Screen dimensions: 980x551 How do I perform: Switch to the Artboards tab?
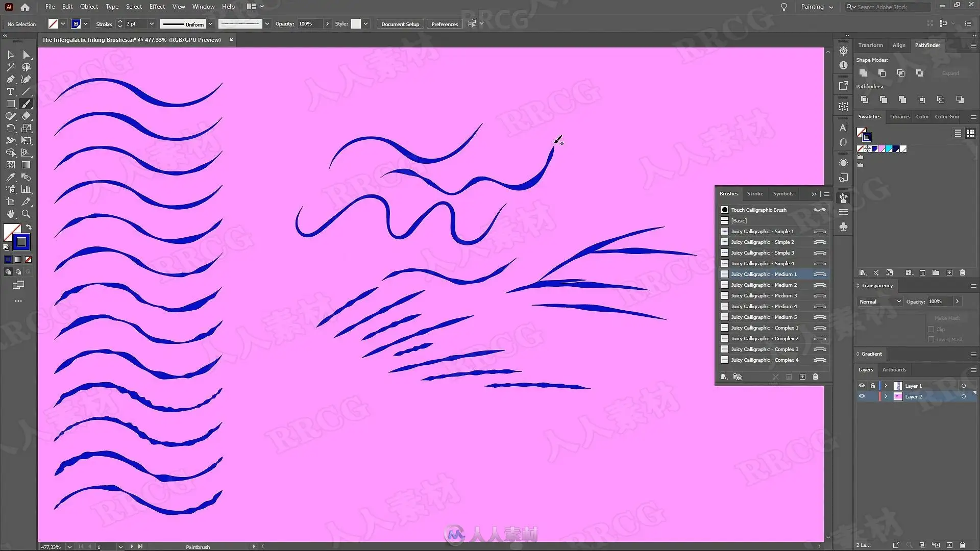pos(894,370)
